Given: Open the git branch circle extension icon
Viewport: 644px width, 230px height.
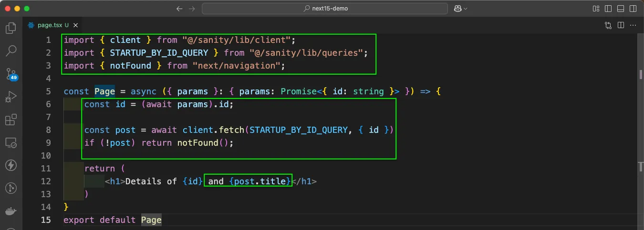Looking at the screenshot, I should tap(10, 188).
